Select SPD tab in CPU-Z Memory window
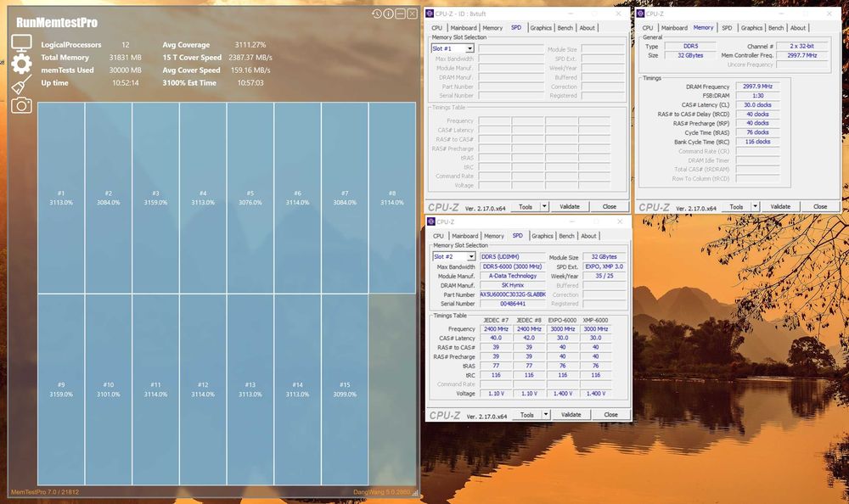The height and width of the screenshot is (504, 849). coord(727,28)
